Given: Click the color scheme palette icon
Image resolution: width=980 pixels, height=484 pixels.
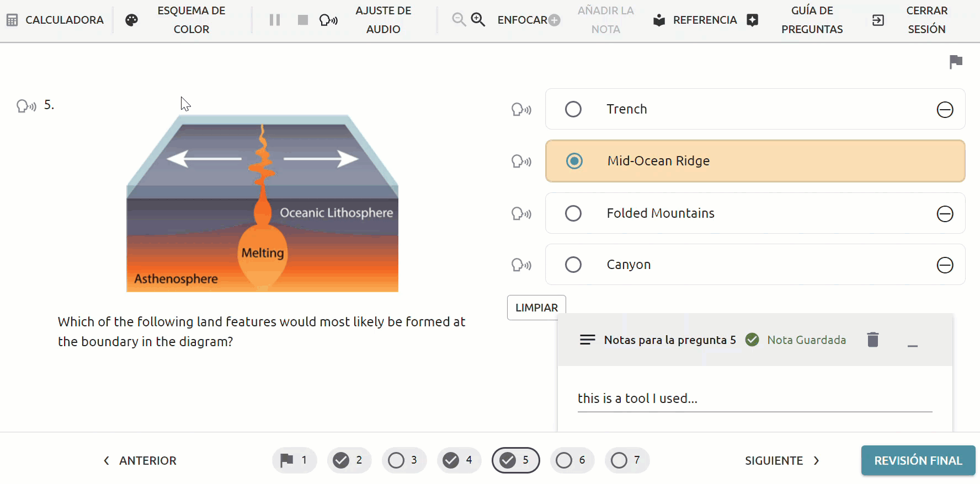Looking at the screenshot, I should (x=131, y=20).
